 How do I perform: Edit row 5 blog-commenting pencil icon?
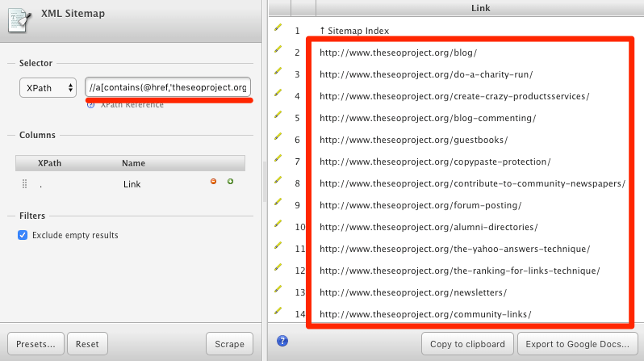point(278,115)
